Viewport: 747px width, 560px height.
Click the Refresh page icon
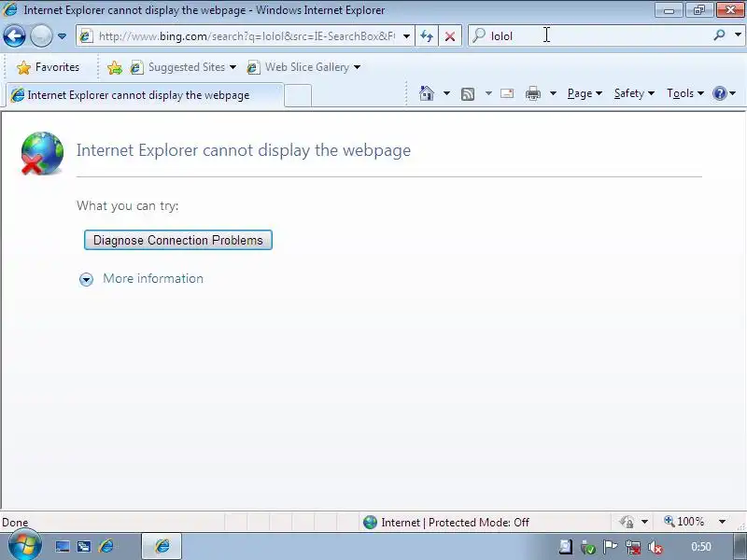(427, 36)
